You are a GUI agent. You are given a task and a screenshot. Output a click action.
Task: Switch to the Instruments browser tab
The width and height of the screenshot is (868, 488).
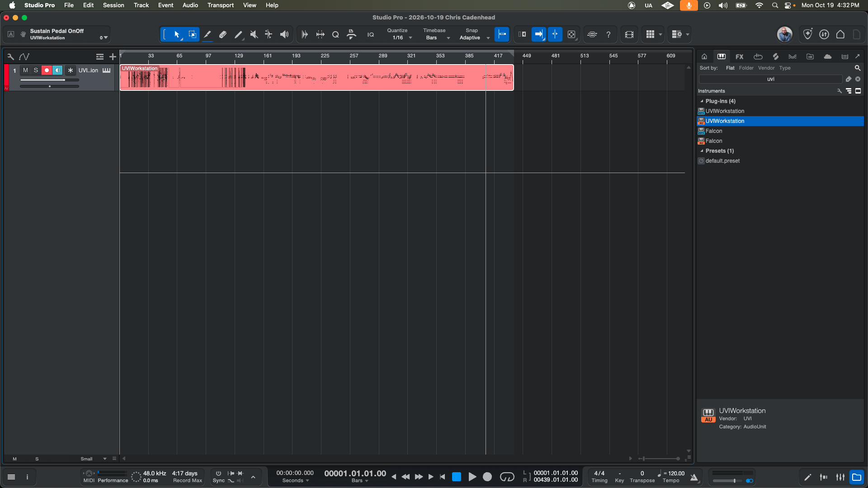(722, 56)
